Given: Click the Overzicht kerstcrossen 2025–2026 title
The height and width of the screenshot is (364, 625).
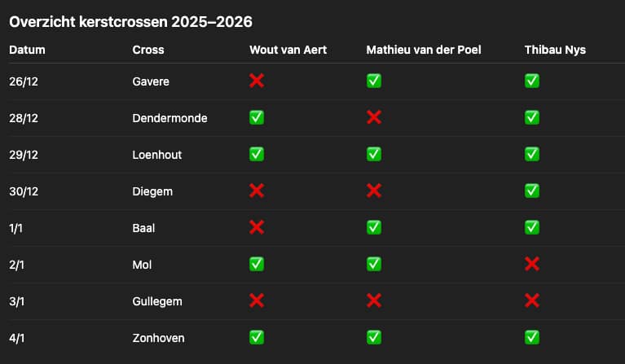Looking at the screenshot, I should (x=136, y=22).
